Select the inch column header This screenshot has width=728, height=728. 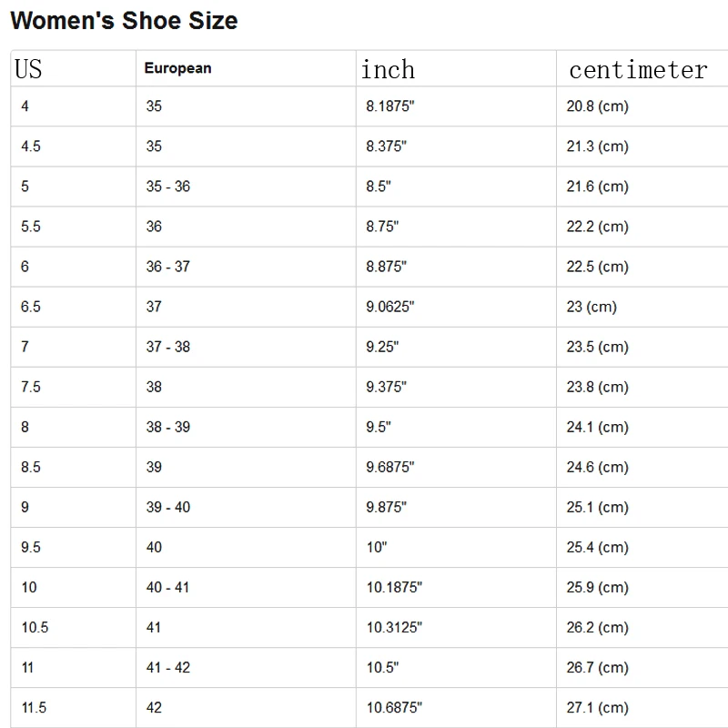click(x=388, y=69)
